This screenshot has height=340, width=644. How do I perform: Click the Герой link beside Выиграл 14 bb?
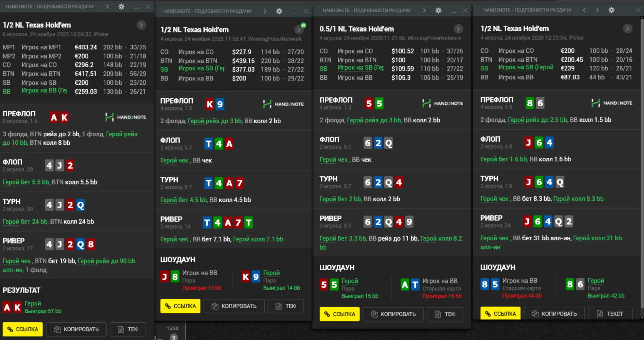coord(271,273)
